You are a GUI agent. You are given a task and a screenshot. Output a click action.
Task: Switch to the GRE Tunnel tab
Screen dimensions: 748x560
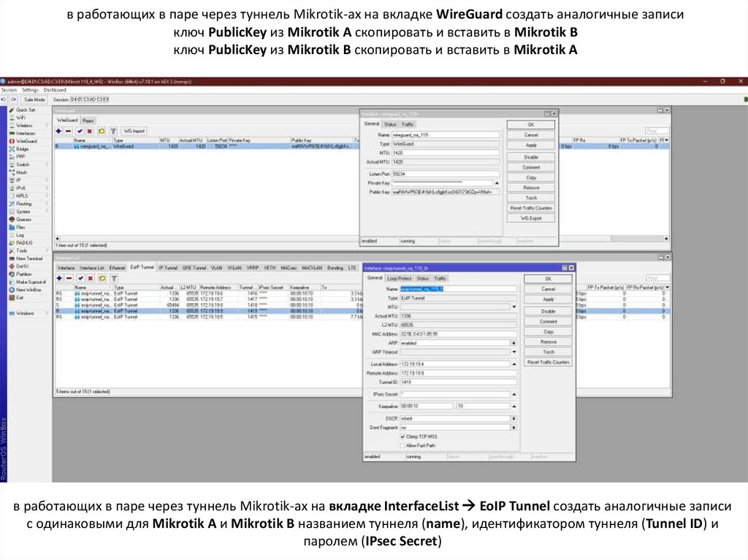click(194, 268)
